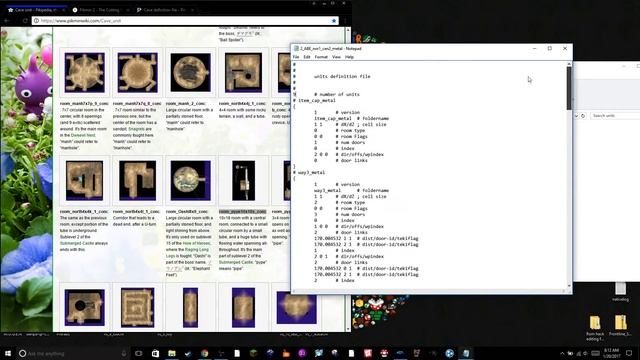
Task: Click the '# way3_metal' line in Notepad
Action: point(309,173)
